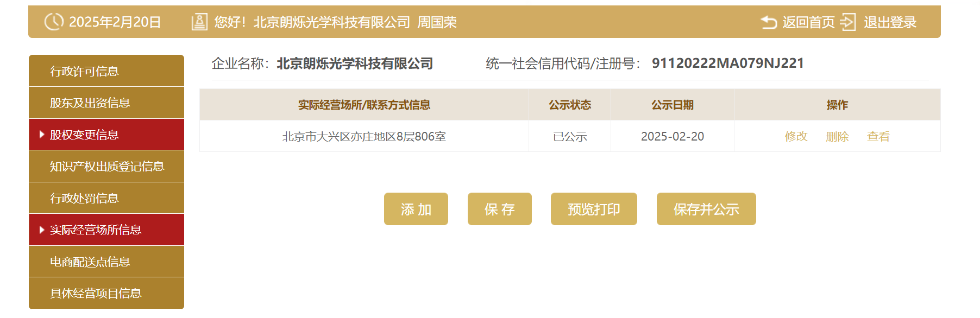Click the logout door icon
The image size is (980, 318).
click(848, 22)
